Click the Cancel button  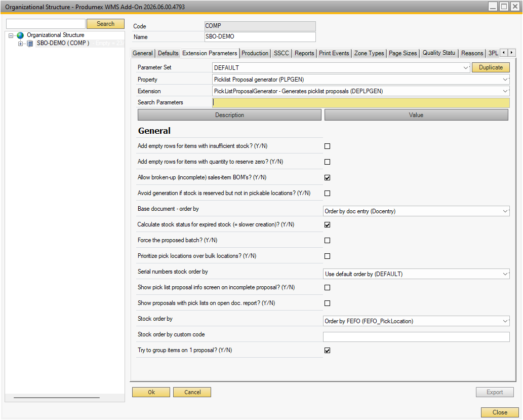[x=192, y=392]
